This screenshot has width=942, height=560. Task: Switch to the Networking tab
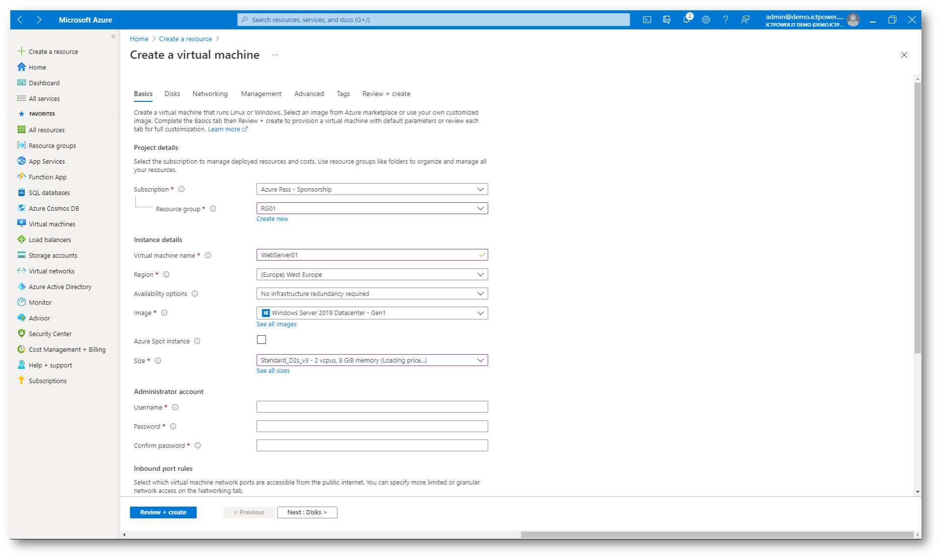pos(210,94)
